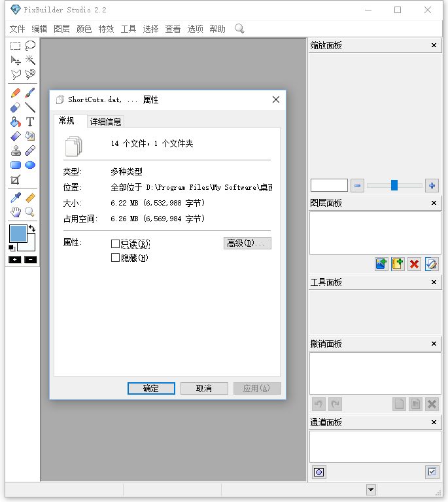Check the 隐藏(H) hidden checkbox

click(x=116, y=258)
